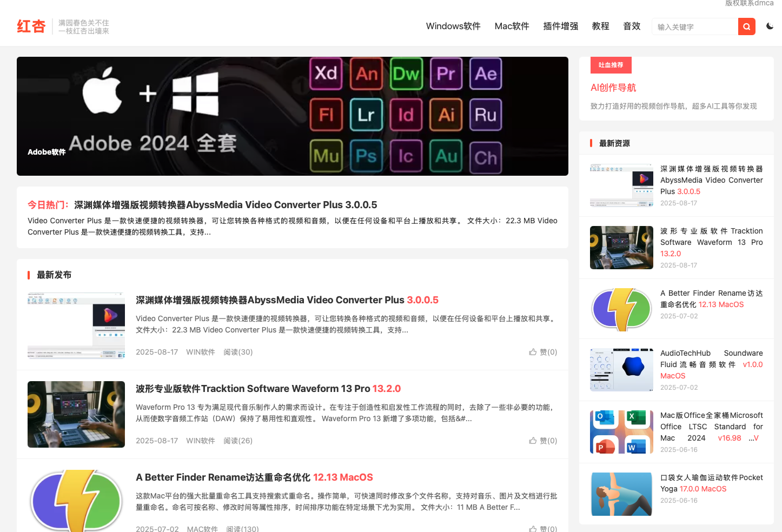Click the 红杏 site logo
Screen dimensions: 782x532
tap(32, 25)
